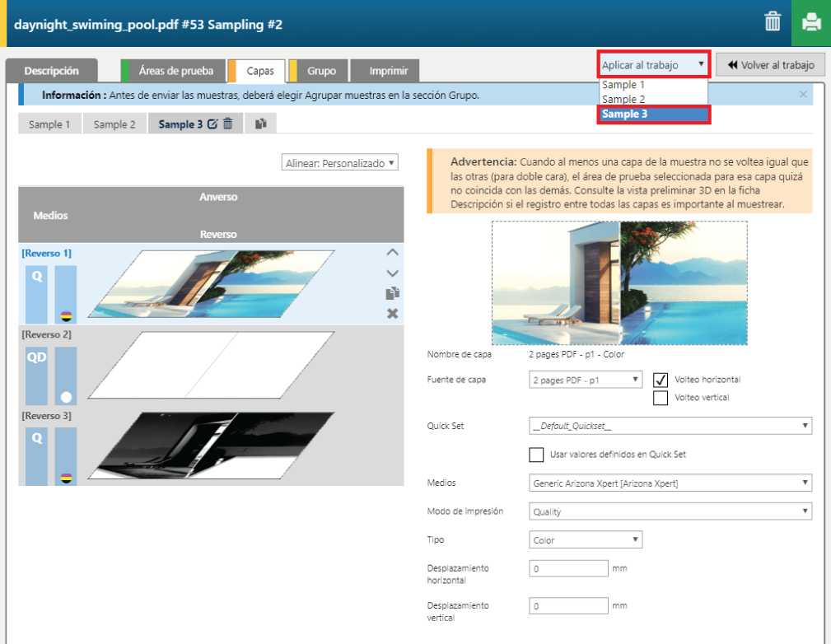
Task: Click the CMYK color icon of Reverso 1
Action: (x=66, y=316)
